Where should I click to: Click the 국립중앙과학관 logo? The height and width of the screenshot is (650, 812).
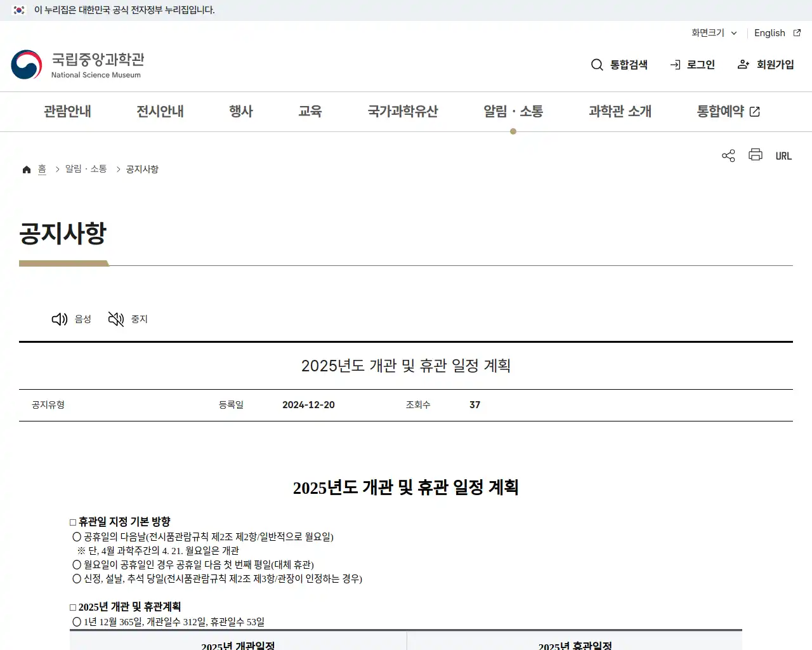(x=77, y=64)
